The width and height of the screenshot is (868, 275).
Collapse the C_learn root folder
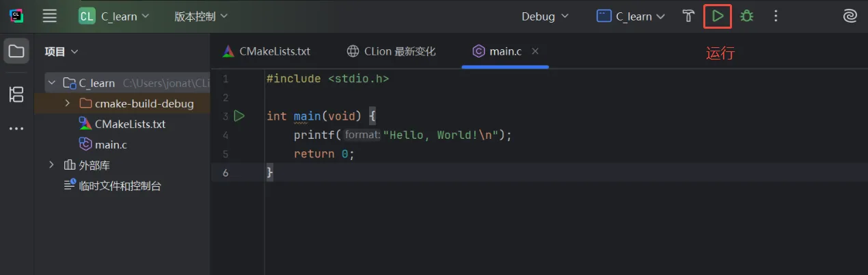(x=52, y=83)
